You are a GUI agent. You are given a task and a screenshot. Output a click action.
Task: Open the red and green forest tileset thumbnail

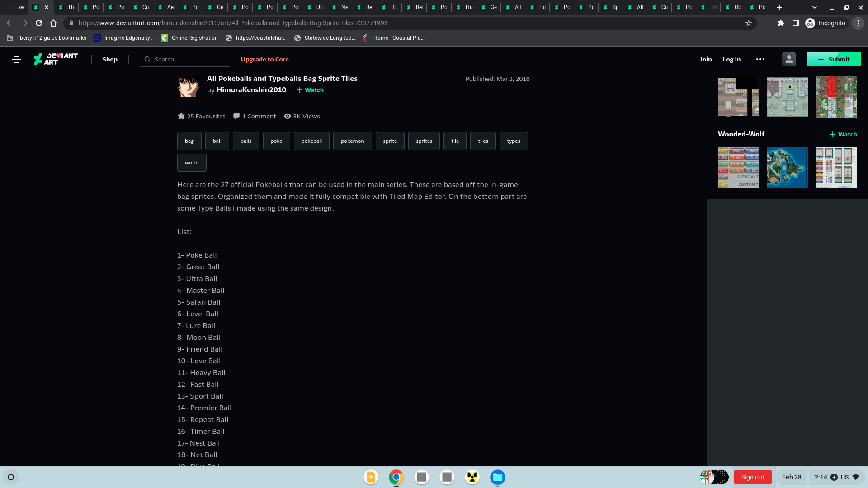tap(836, 97)
